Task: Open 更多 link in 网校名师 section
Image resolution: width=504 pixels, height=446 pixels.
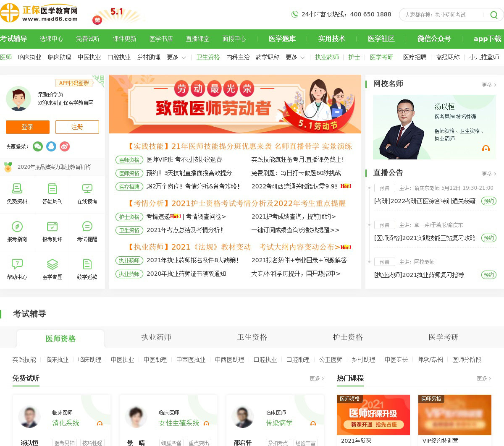Action: [x=489, y=85]
